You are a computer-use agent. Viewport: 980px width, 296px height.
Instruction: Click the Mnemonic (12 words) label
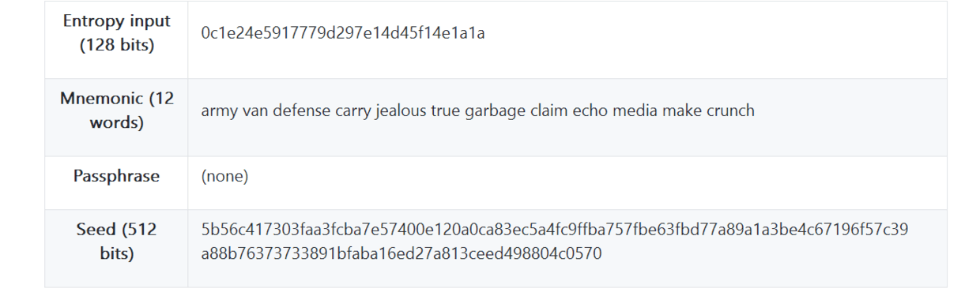point(116,111)
